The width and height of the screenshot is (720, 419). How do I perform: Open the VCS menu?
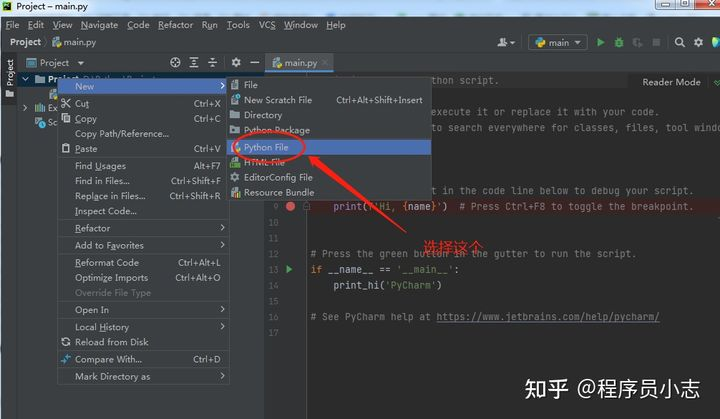(x=267, y=25)
